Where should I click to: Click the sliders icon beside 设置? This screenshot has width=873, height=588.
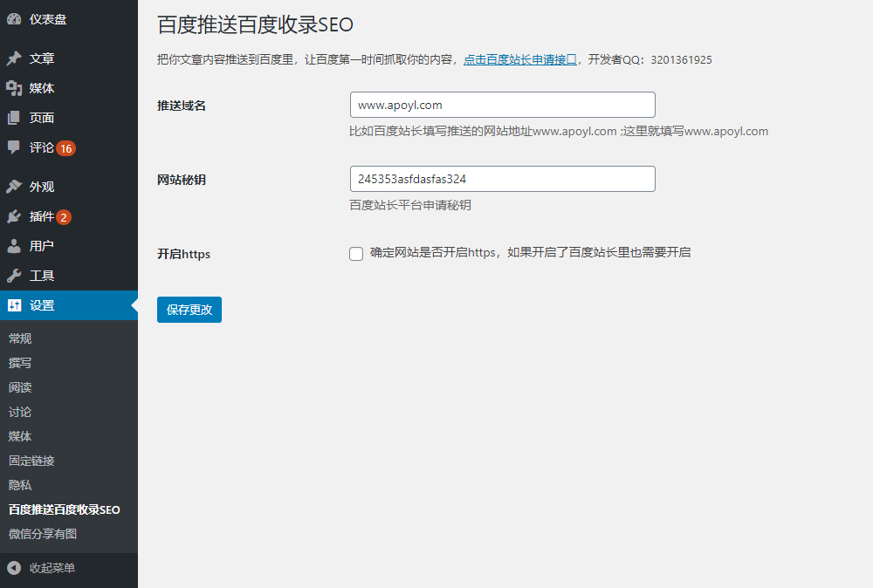click(14, 304)
